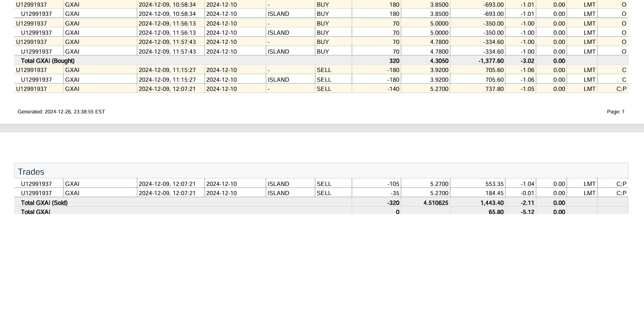
Task: Click quantity 180 in the ISLAND buy row
Action: click(x=394, y=14)
